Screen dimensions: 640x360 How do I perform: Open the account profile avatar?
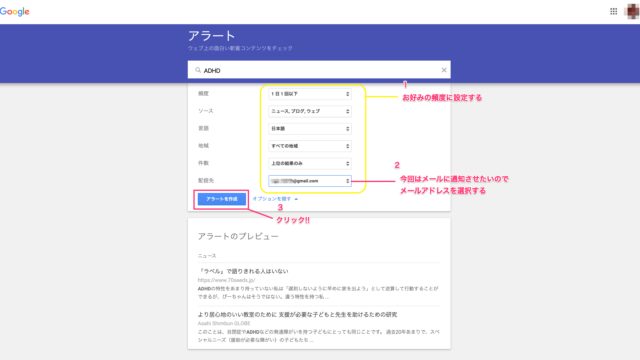pos(632,11)
